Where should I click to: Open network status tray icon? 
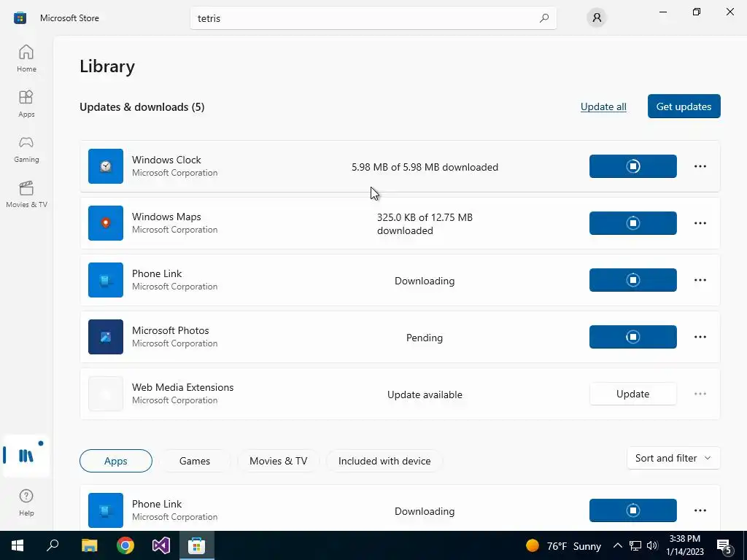click(x=635, y=545)
